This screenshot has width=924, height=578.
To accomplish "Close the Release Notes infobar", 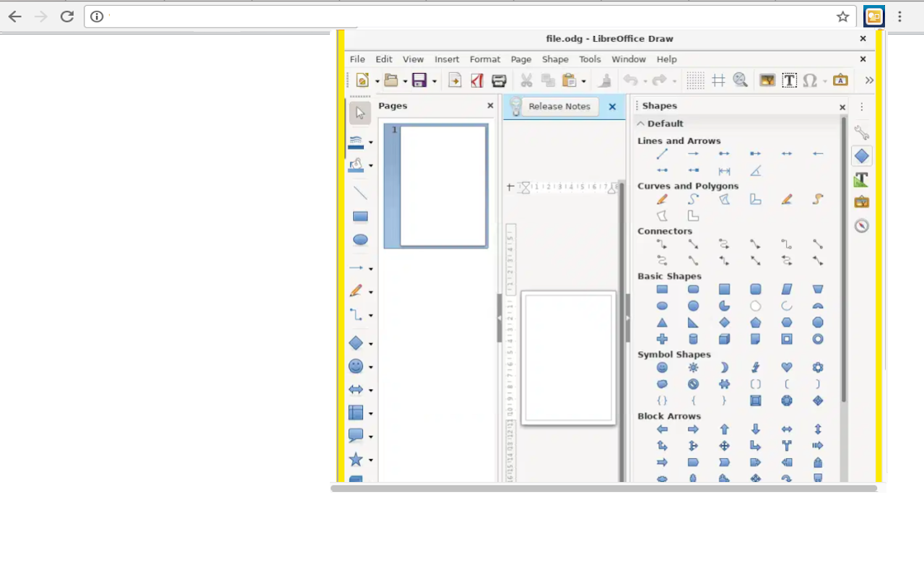I will (612, 107).
